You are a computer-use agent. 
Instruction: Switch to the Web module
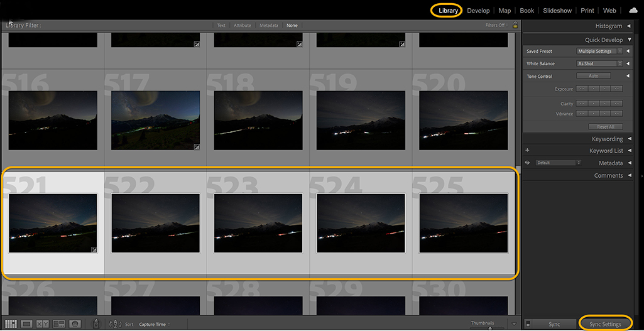(609, 11)
